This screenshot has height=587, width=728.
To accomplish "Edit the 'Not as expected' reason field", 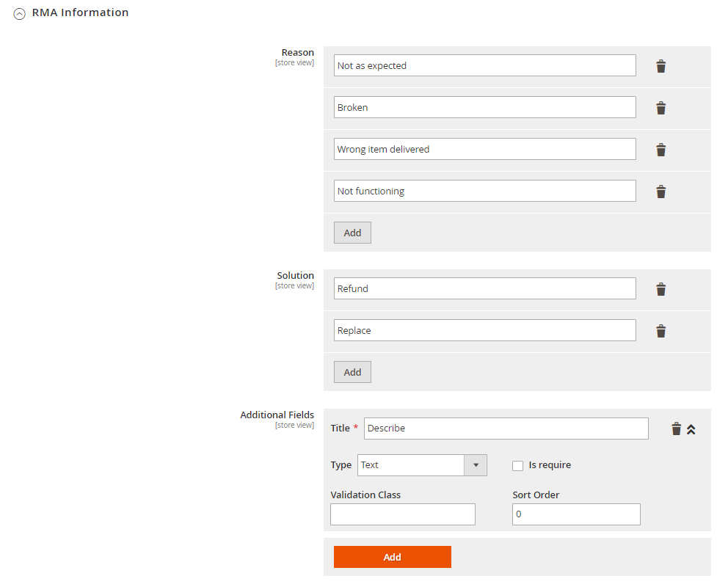I will pos(484,65).
